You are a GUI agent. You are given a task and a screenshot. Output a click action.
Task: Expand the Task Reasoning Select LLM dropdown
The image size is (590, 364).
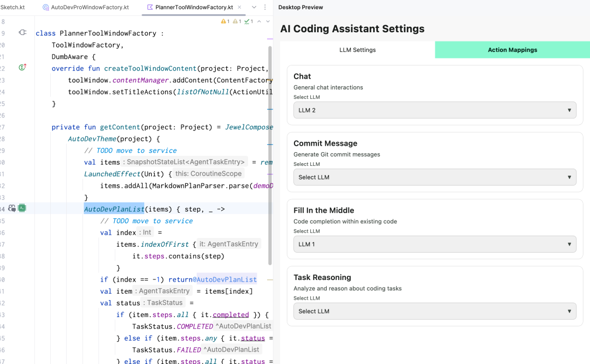435,311
